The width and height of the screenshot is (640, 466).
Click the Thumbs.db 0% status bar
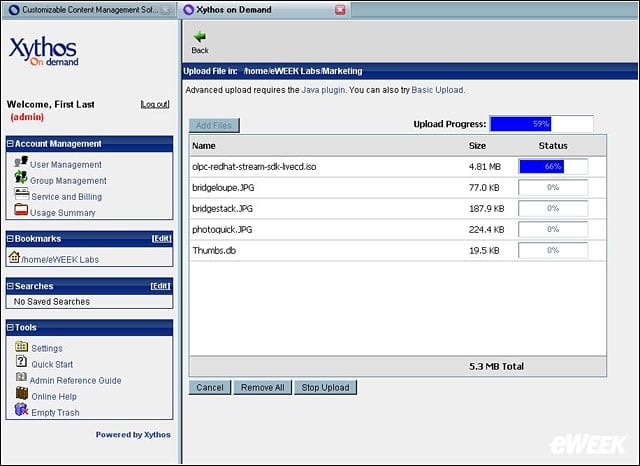(553, 251)
